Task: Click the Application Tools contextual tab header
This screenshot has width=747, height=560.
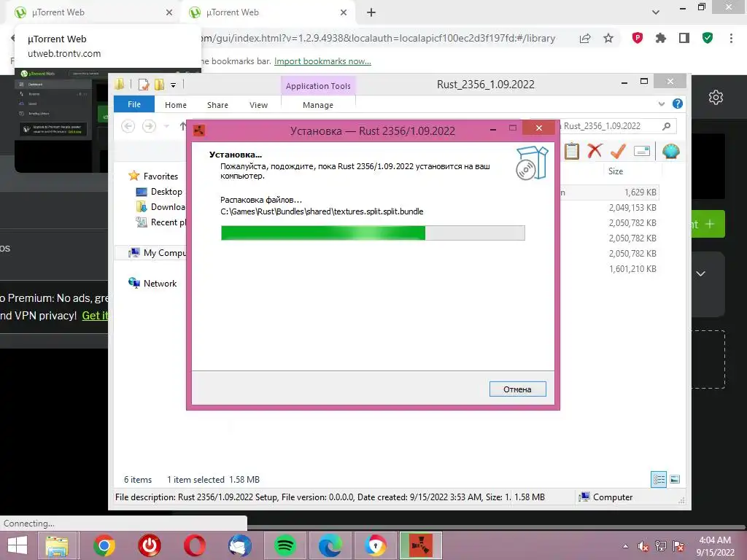Action: pyautogui.click(x=318, y=86)
